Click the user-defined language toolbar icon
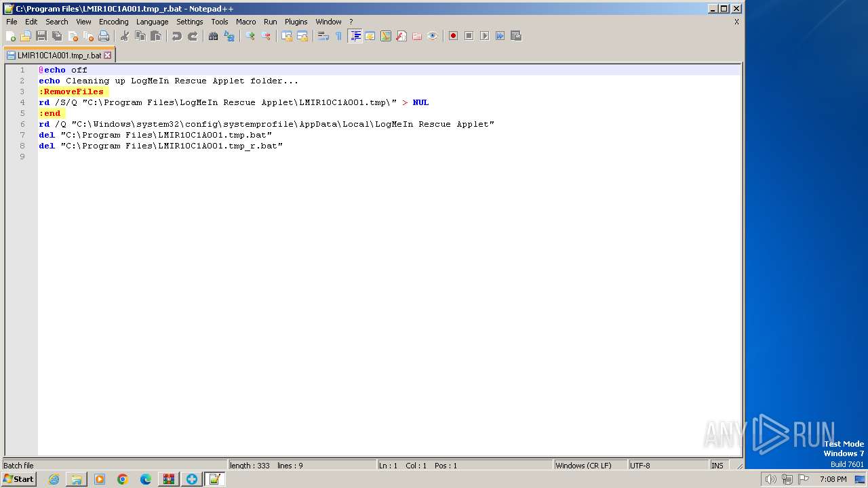868x488 pixels. [x=370, y=36]
